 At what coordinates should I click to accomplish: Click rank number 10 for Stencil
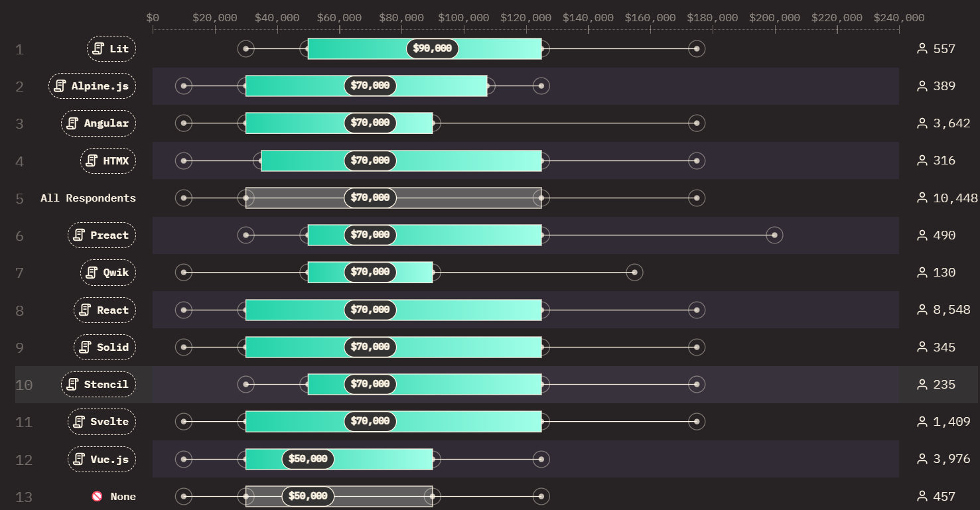(x=24, y=385)
